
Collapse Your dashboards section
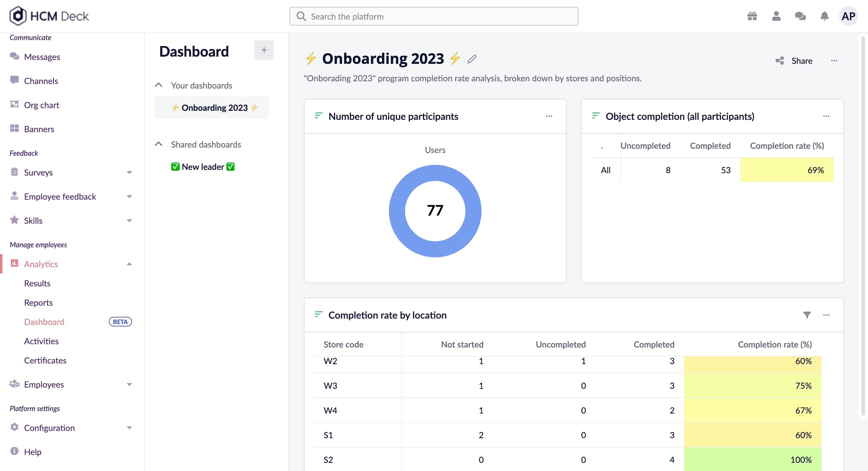click(159, 85)
